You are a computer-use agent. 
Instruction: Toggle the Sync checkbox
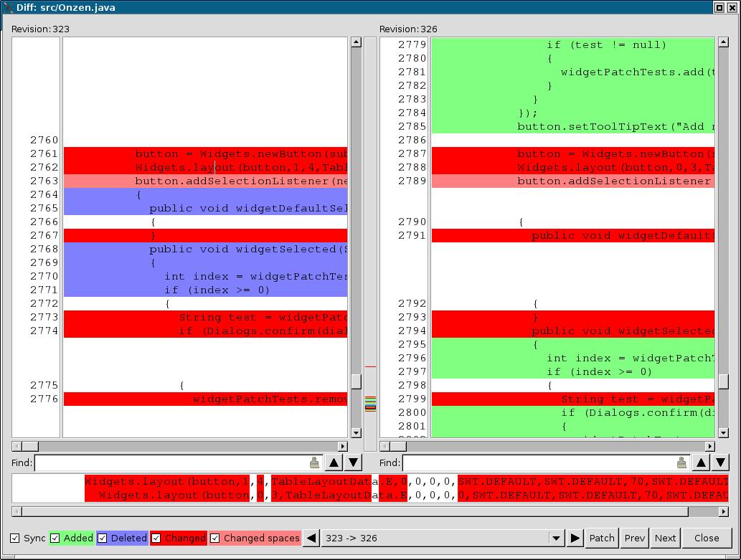point(15,538)
